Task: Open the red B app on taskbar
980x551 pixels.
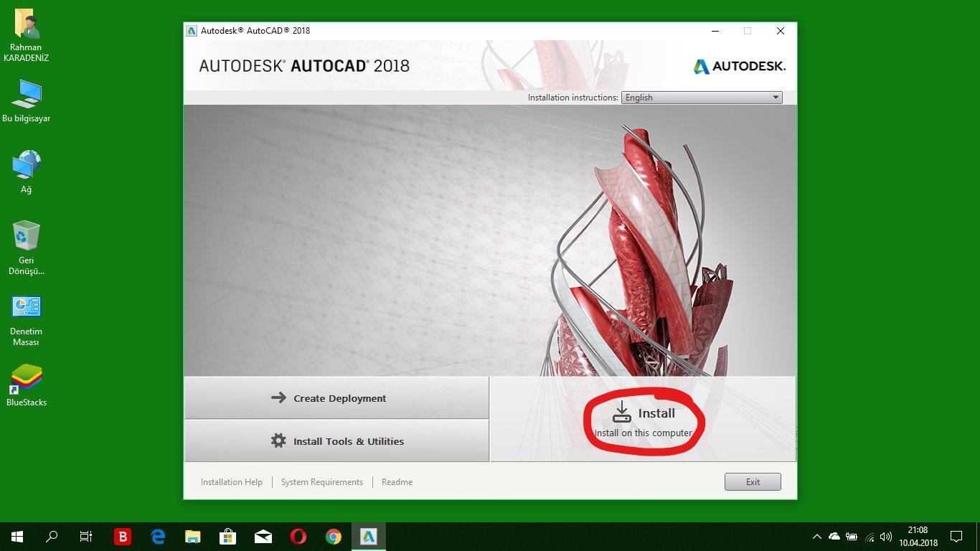Action: pyautogui.click(x=123, y=537)
